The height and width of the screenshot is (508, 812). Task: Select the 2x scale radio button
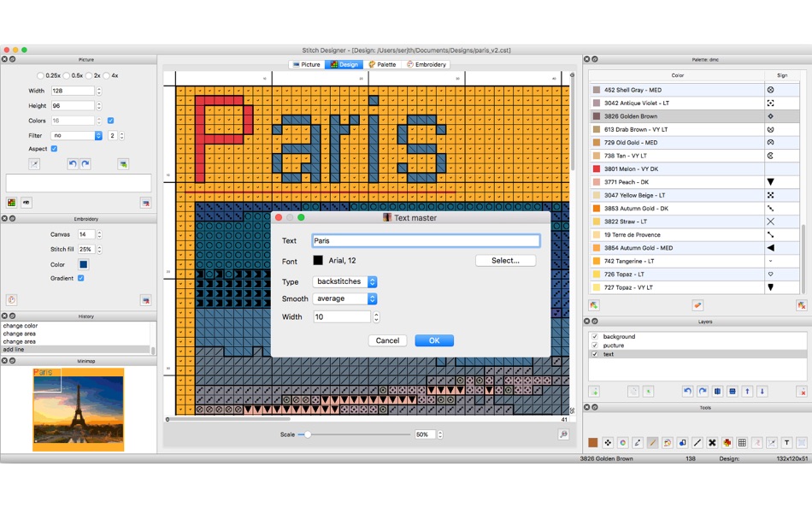pos(89,75)
